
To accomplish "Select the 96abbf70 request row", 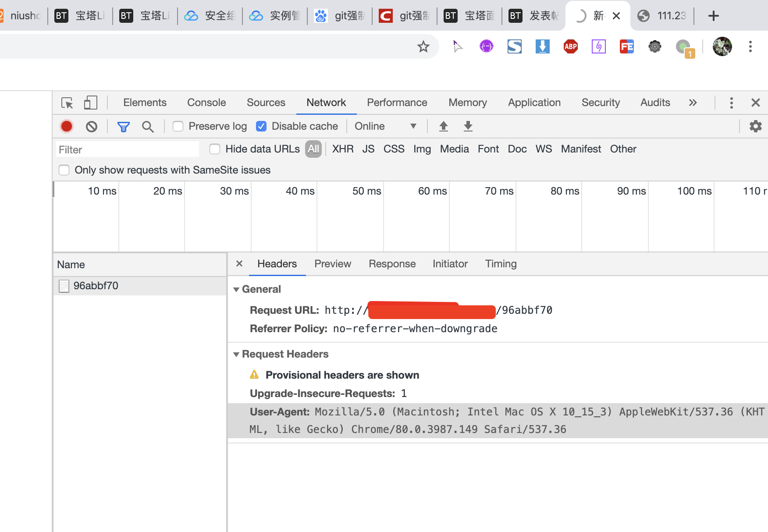I will [140, 286].
